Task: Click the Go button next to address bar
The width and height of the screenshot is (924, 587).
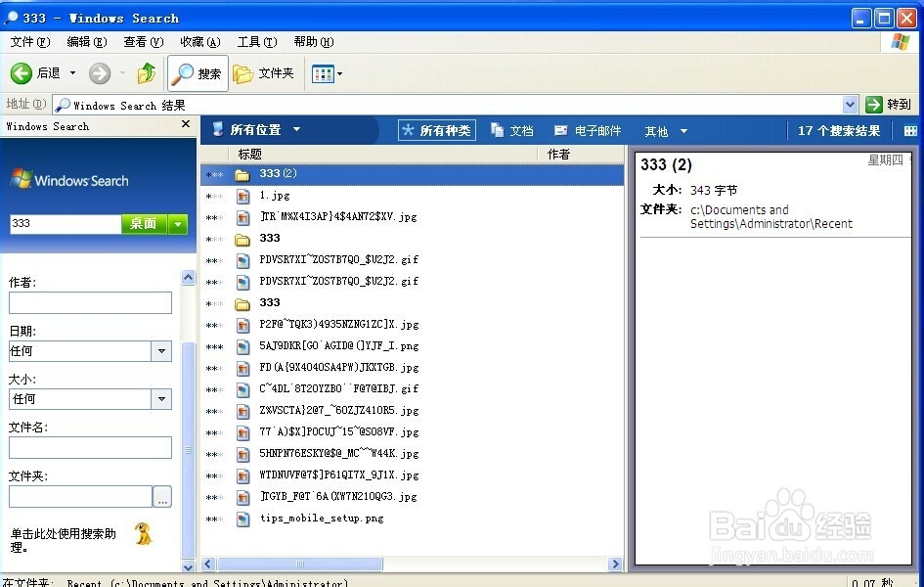Action: (x=889, y=105)
